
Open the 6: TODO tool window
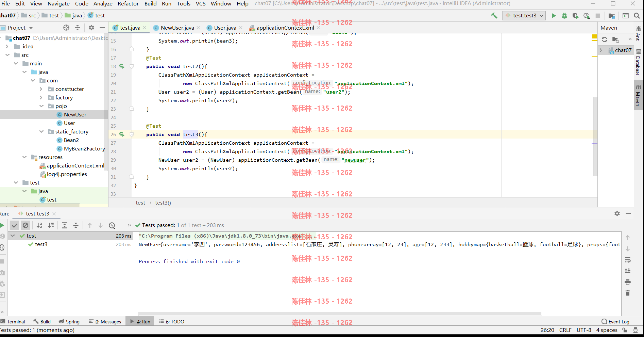point(172,322)
